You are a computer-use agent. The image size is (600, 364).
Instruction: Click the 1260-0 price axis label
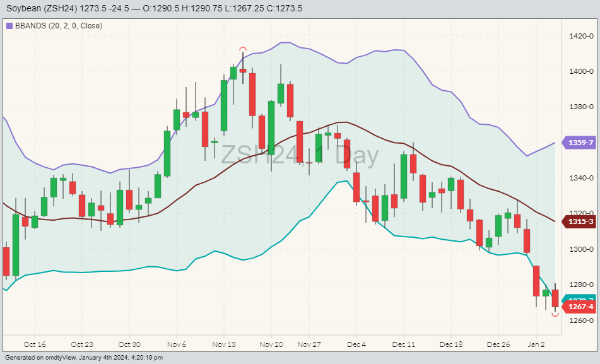pyautogui.click(x=581, y=320)
